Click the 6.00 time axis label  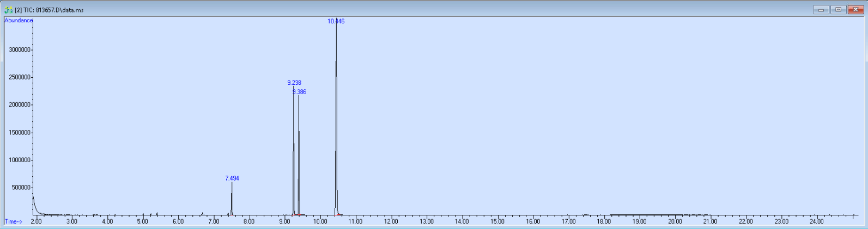tap(178, 221)
